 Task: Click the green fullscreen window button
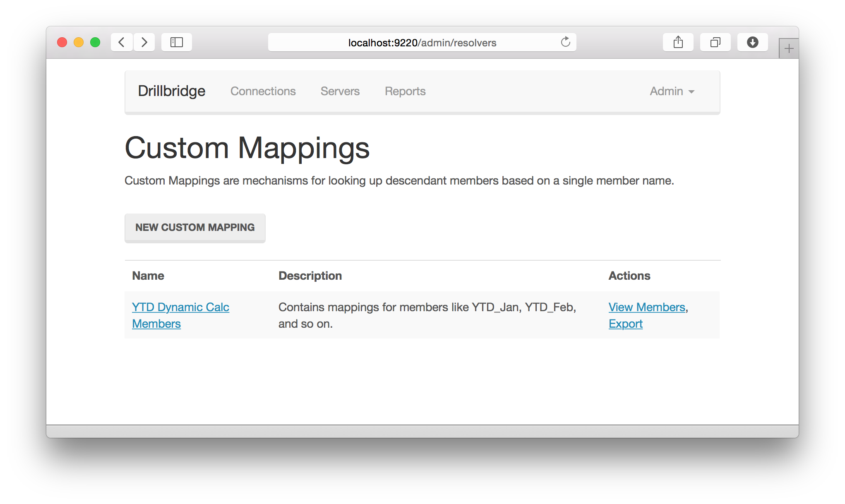click(95, 42)
